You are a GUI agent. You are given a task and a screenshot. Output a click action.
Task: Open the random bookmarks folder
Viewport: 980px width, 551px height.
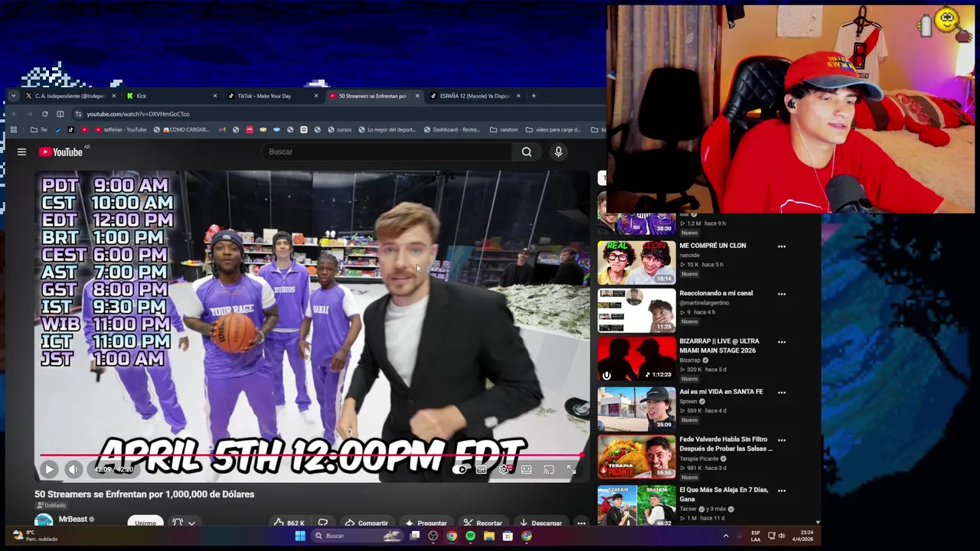504,129
